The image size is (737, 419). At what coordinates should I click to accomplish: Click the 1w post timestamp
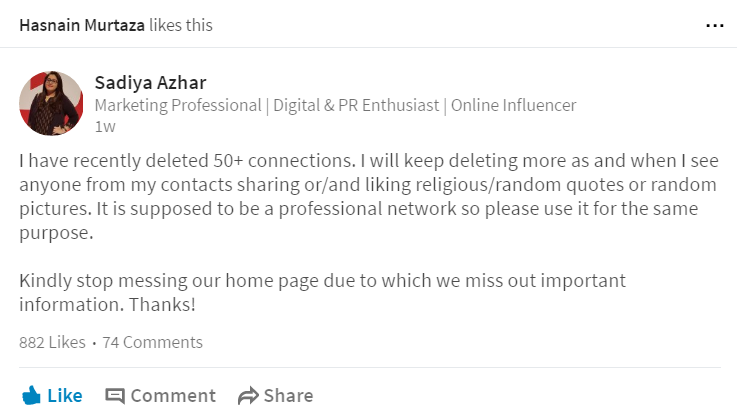pyautogui.click(x=104, y=126)
